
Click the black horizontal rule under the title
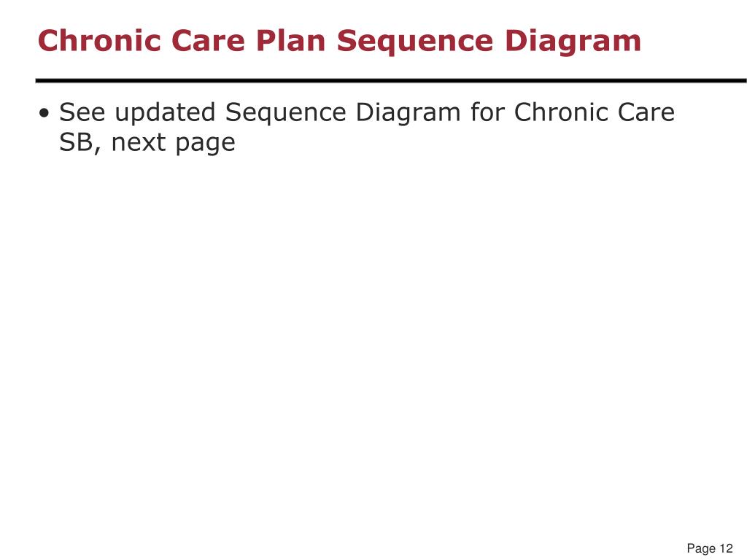click(391, 80)
